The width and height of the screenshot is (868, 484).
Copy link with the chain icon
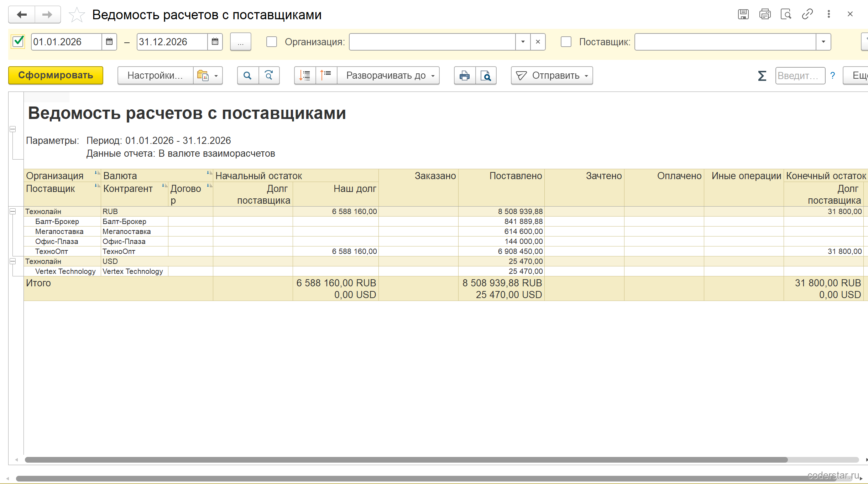click(x=807, y=14)
